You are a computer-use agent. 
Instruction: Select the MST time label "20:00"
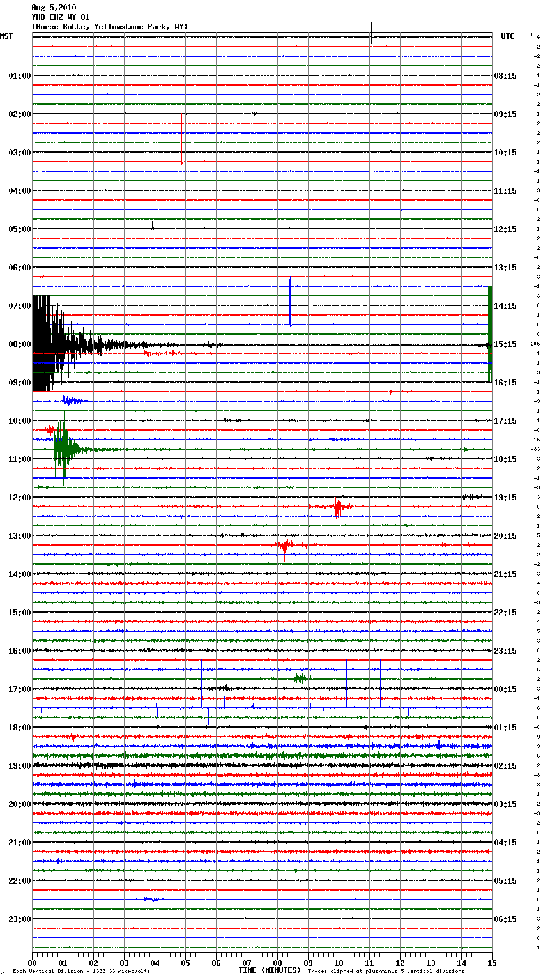pos(20,804)
